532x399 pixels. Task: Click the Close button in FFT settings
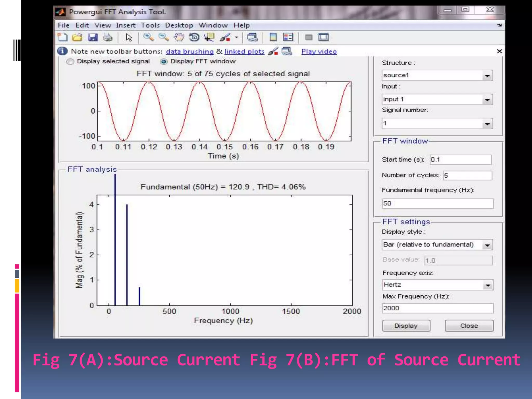pos(469,326)
